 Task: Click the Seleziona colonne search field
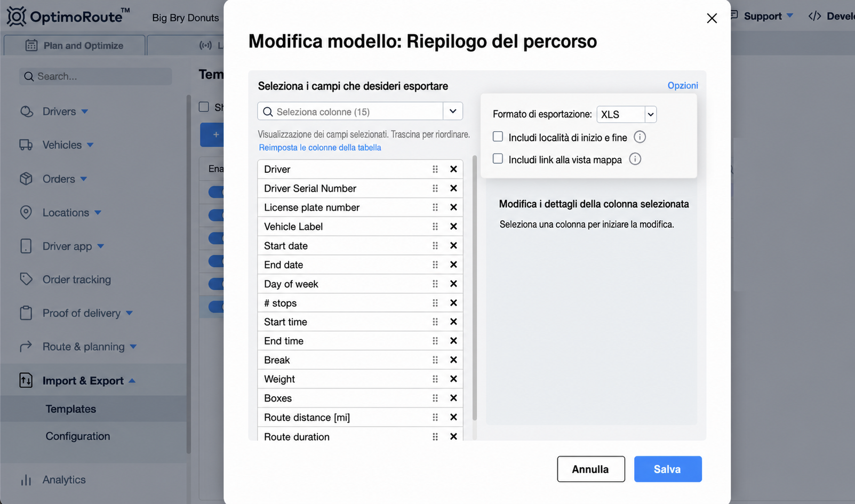(350, 111)
